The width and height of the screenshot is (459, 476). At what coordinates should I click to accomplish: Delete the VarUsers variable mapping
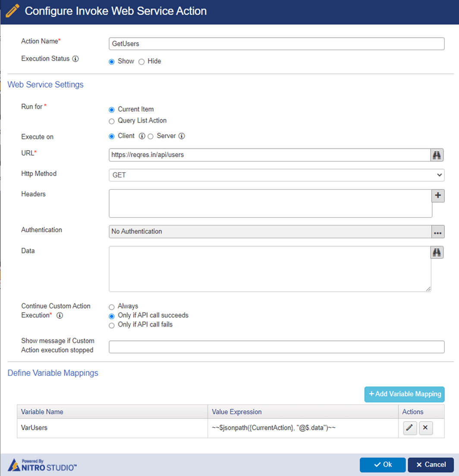click(x=426, y=428)
